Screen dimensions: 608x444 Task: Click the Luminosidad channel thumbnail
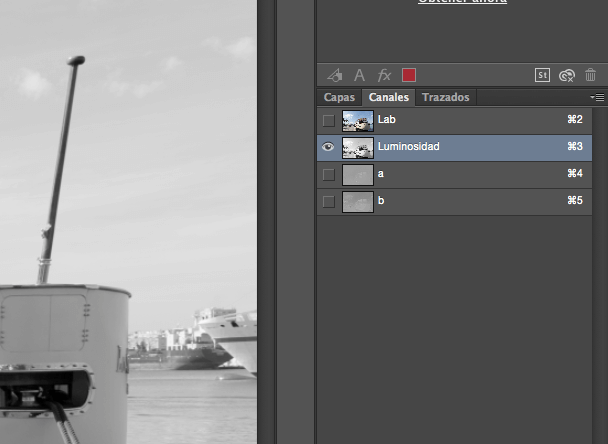click(358, 148)
